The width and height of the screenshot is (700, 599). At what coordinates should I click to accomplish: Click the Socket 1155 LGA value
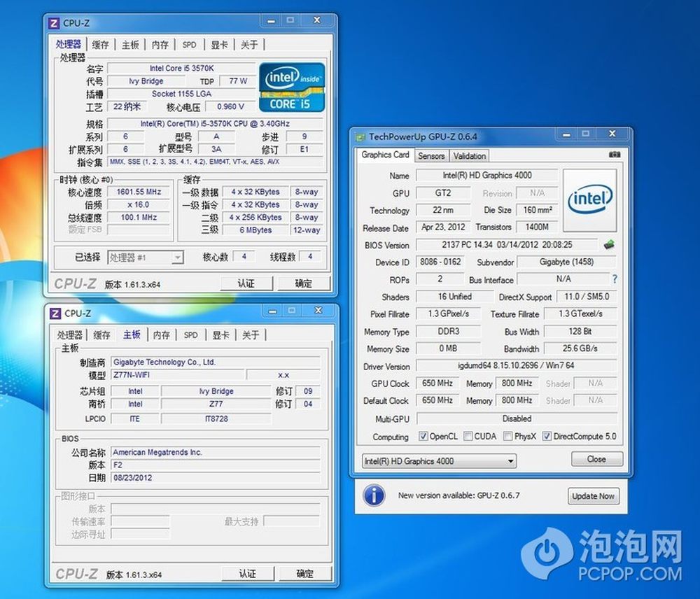[182, 94]
